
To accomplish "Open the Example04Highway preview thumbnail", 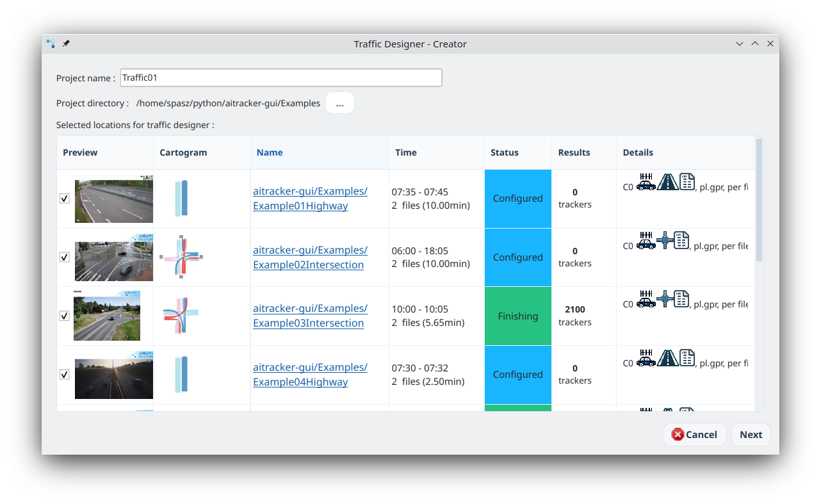I will tap(114, 375).
